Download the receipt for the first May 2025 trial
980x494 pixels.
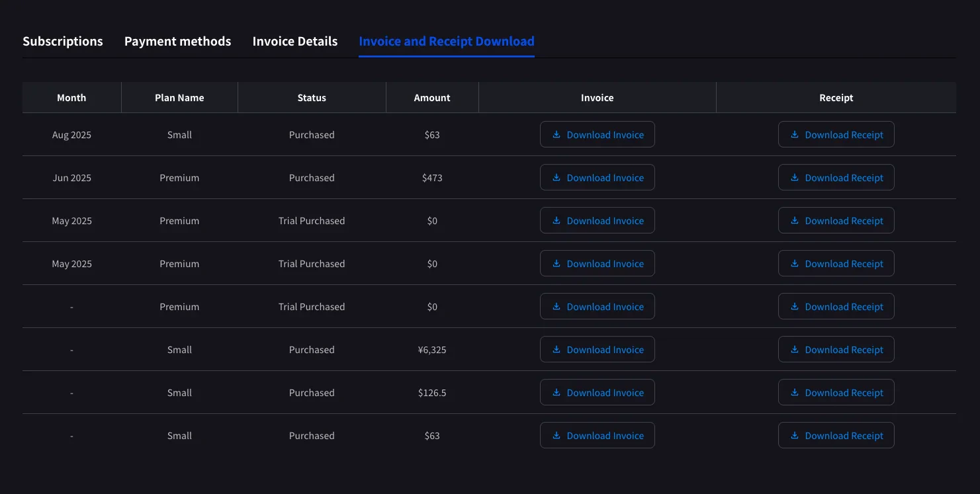click(x=836, y=220)
